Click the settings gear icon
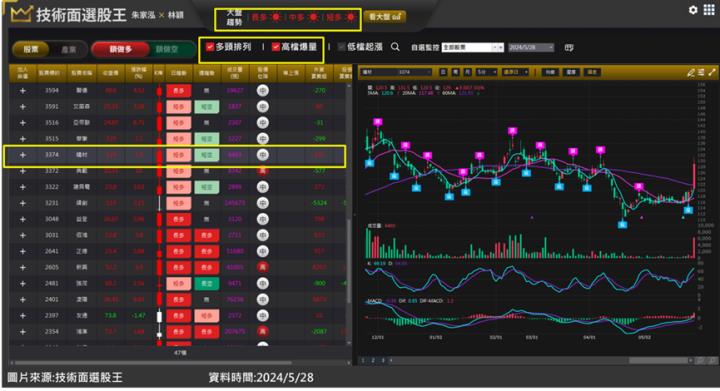Image resolution: width=720 pixels, height=391 pixels. 693,10
